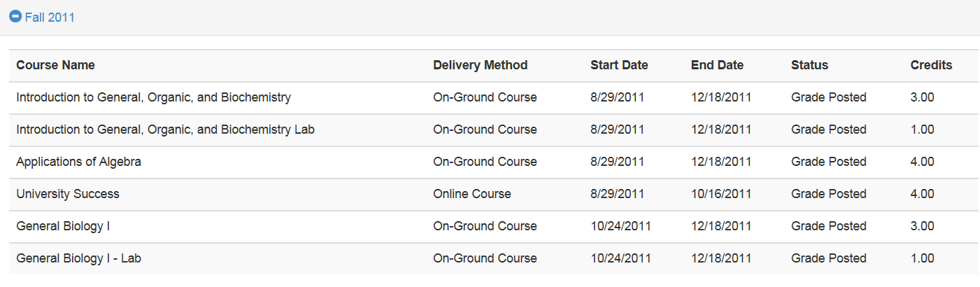Collapse the Fall 2011 section minus icon
This screenshot has height=287, width=980.
15,17
